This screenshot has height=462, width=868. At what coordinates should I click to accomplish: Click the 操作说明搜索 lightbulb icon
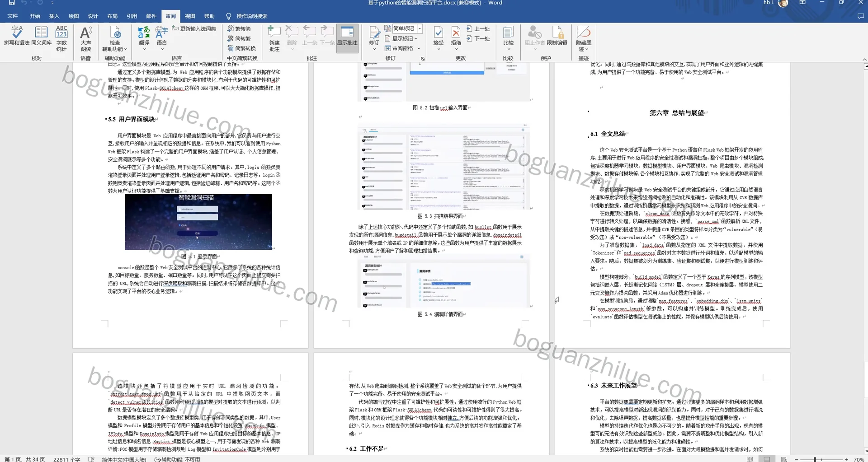tap(229, 16)
